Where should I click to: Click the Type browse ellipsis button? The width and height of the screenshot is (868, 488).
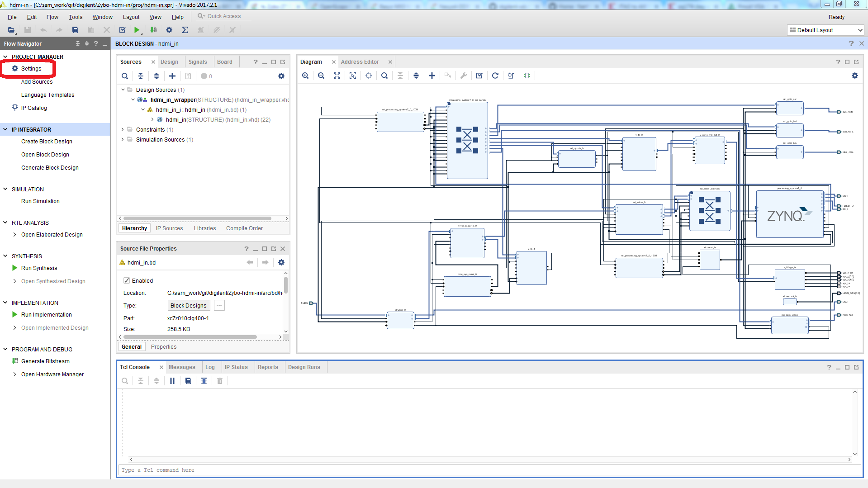(x=219, y=305)
